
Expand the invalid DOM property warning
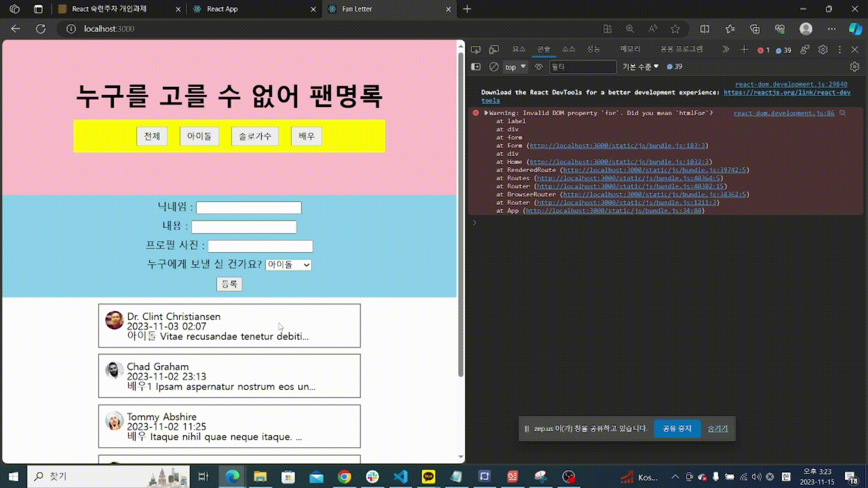coord(486,113)
